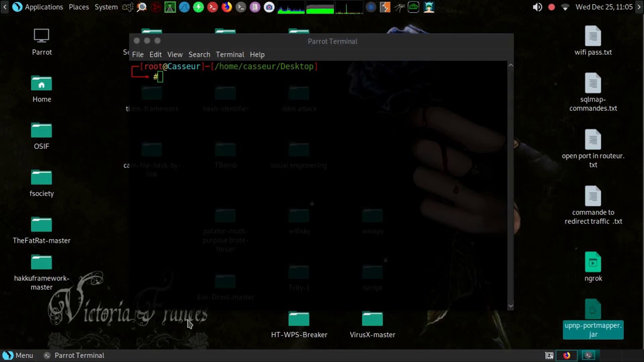Open the HT-WPS-Breaker folder

[x=299, y=325]
